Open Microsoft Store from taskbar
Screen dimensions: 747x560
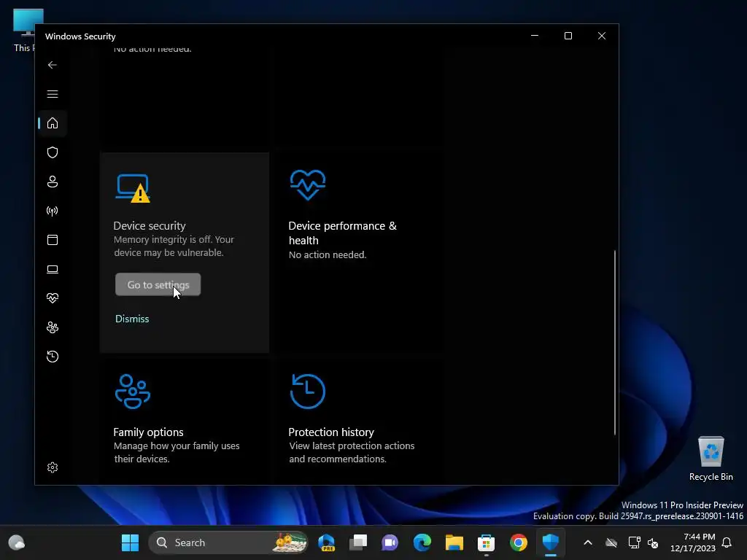487,542
